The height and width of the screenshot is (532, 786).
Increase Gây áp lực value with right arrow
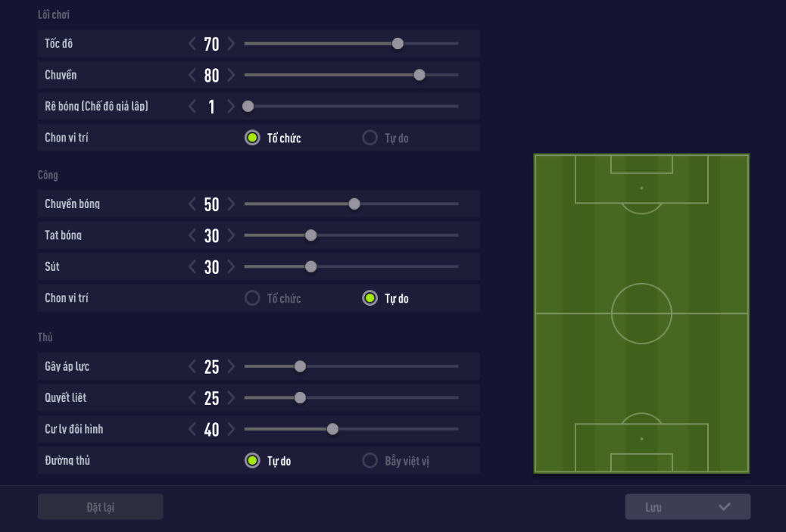(x=231, y=367)
